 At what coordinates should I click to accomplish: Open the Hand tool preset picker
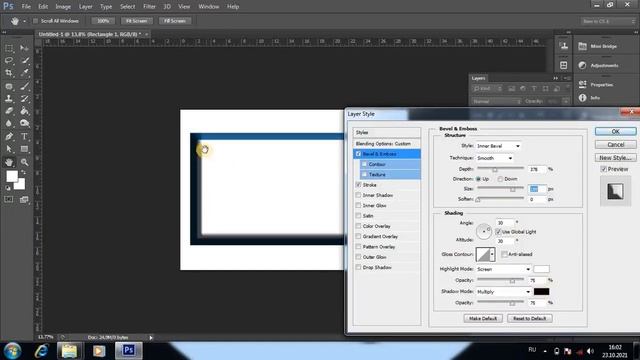click(x=24, y=21)
